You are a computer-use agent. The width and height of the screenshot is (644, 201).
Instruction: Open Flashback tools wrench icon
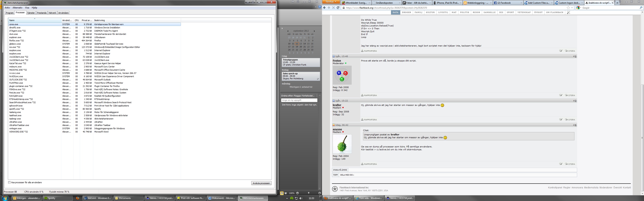pyautogui.click(x=568, y=12)
